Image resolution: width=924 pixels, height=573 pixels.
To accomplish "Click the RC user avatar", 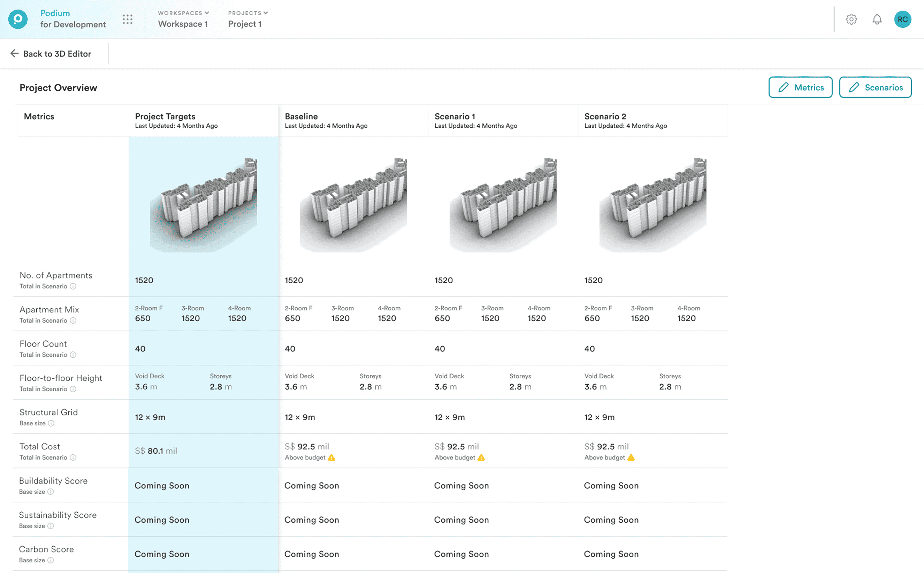I will tap(903, 19).
